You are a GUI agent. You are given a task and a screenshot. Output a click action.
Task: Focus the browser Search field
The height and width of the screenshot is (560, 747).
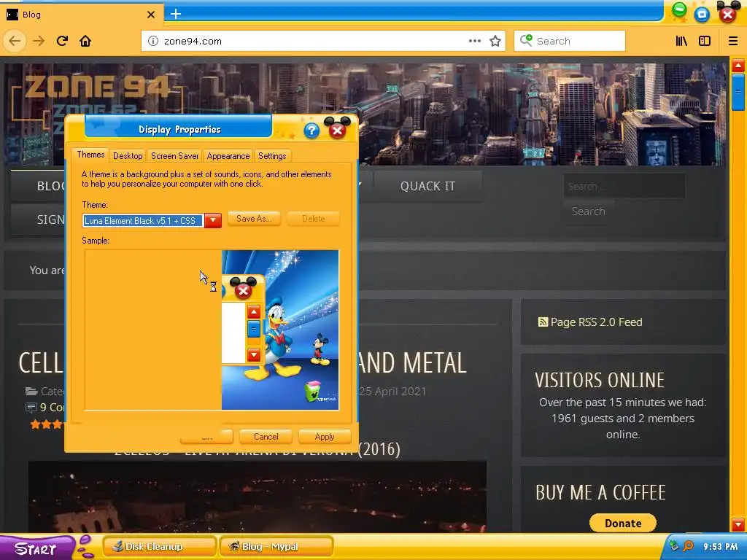point(569,41)
